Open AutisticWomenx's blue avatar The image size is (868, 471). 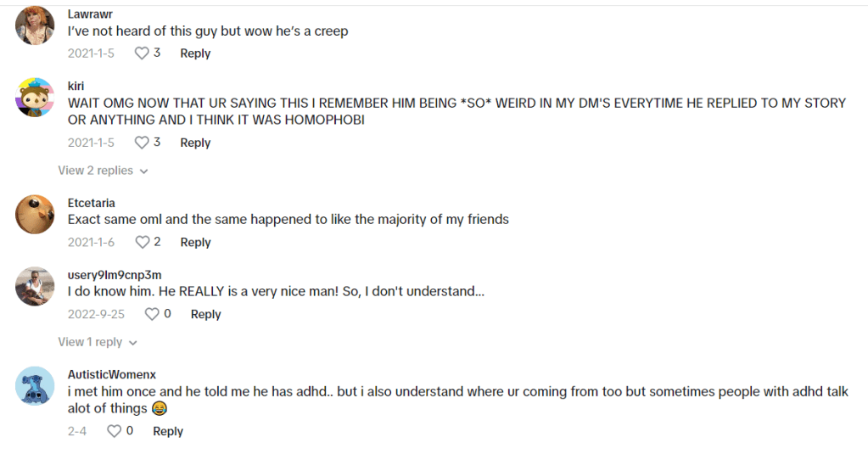coord(36,386)
